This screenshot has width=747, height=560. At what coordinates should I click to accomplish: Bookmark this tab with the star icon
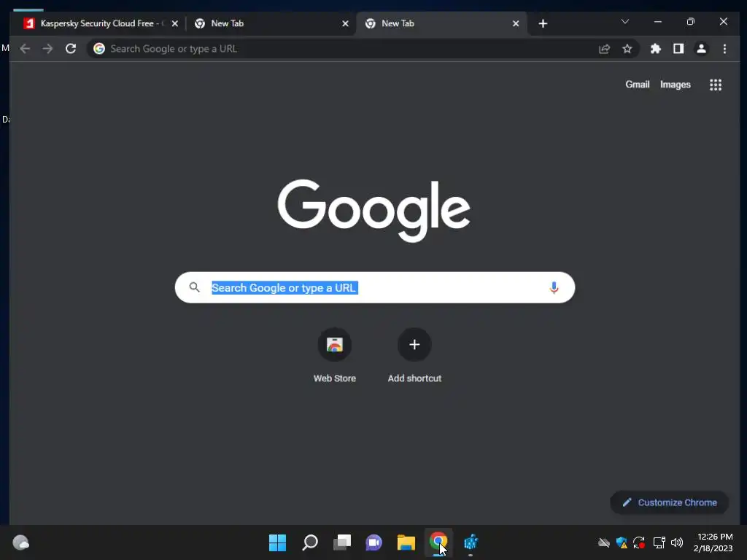click(x=627, y=49)
